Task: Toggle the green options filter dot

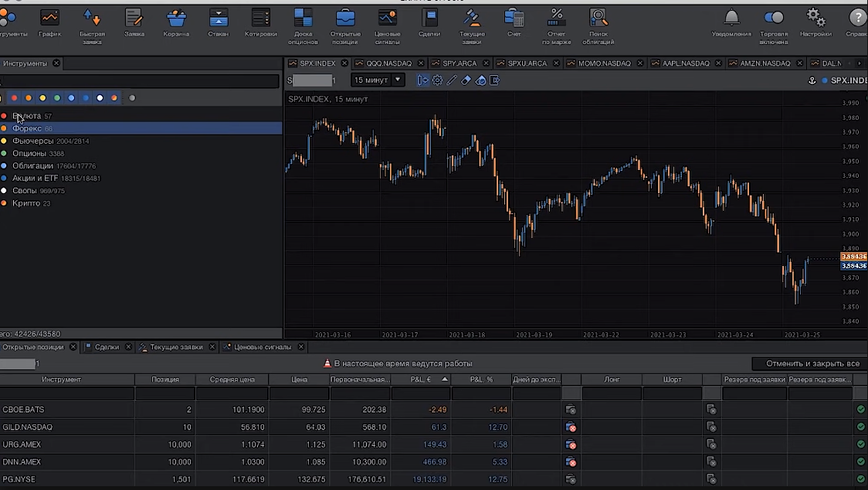Action: [x=57, y=98]
